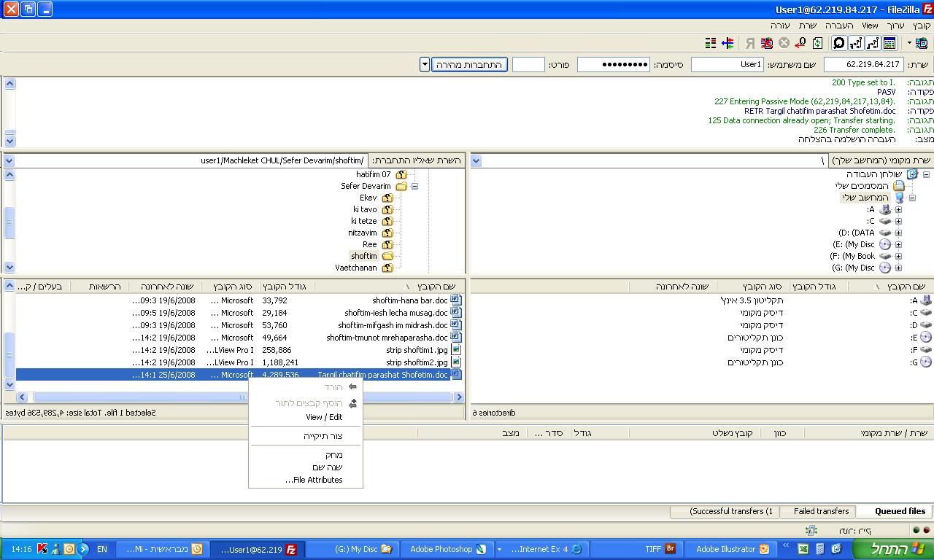The width and height of the screenshot is (934, 560).
Task: Click the greyed-out reconnect R icon
Action: click(x=750, y=44)
